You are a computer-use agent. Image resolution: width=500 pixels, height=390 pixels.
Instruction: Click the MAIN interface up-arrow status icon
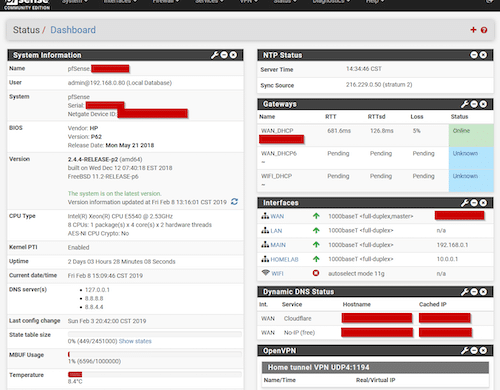point(316,245)
